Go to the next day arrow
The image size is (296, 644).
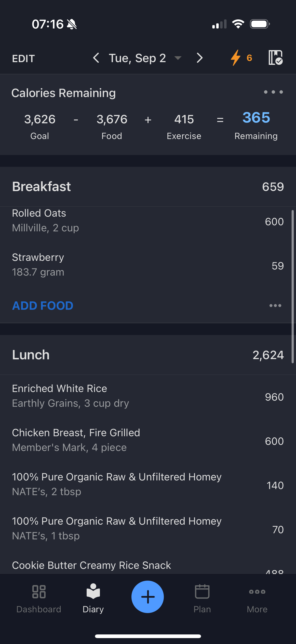coord(199,58)
